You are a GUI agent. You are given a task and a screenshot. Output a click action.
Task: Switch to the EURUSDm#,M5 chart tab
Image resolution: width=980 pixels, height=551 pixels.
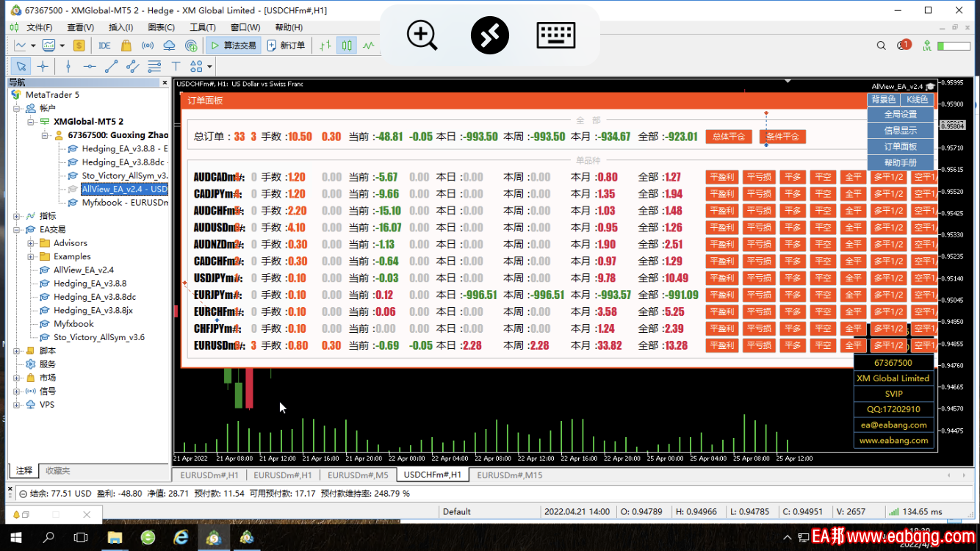(358, 475)
